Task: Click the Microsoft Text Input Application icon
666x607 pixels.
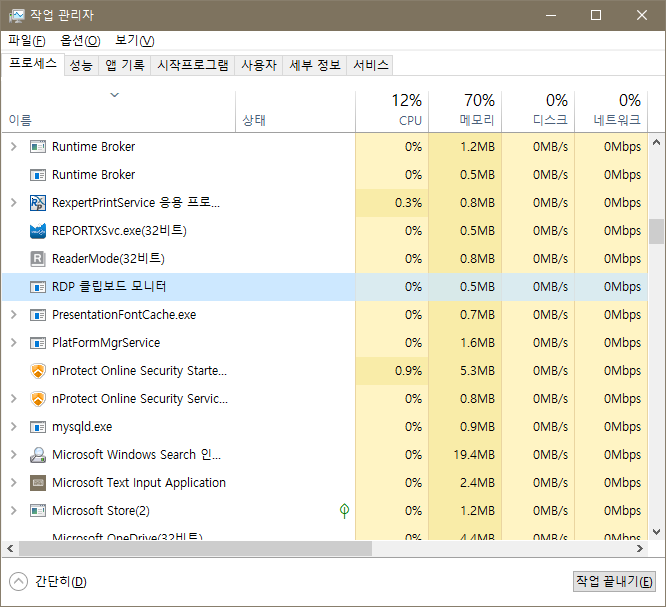Action: coord(38,483)
